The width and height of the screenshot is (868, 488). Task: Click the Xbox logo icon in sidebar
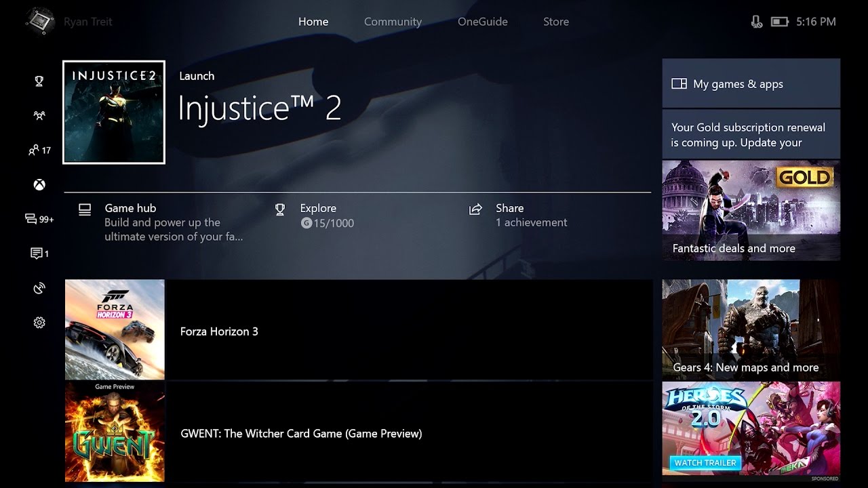tap(39, 185)
